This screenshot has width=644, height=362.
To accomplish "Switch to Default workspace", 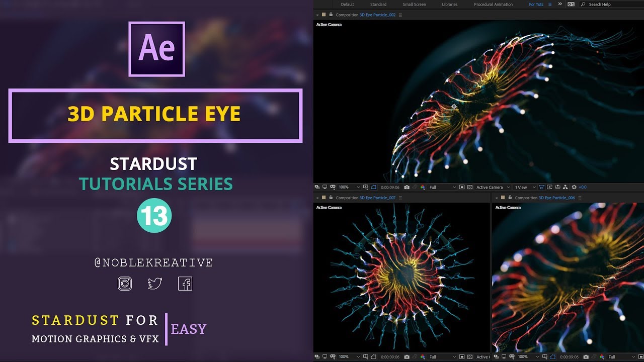I will coord(348,5).
